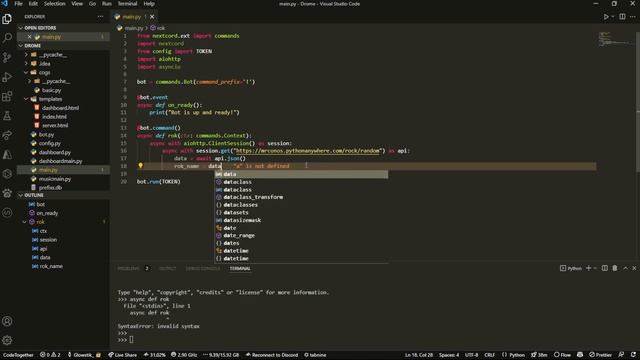Click Ln 18, Col 28 cursor position
The image size is (640, 360).
coord(419,355)
